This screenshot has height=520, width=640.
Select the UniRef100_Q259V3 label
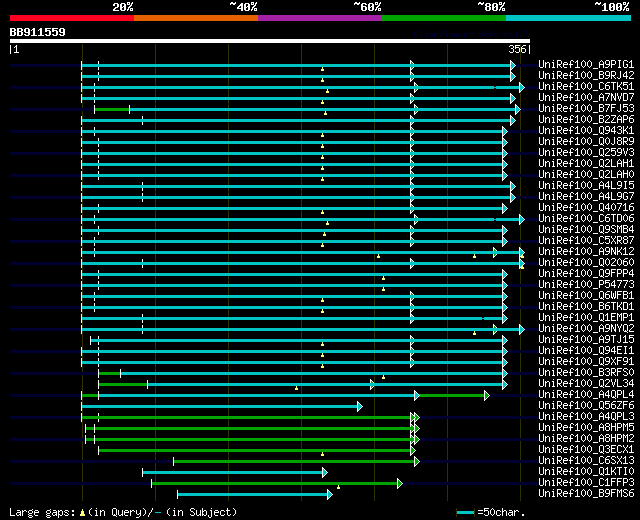[x=586, y=153]
